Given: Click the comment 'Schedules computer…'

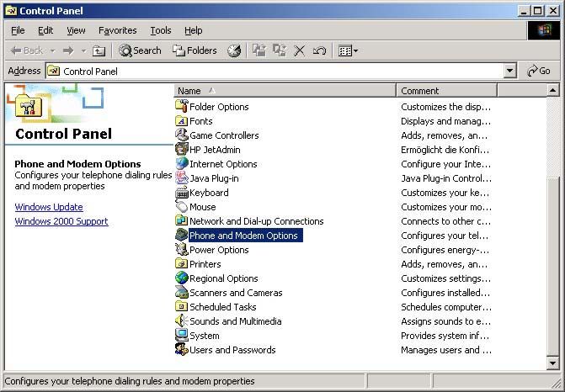Looking at the screenshot, I should point(446,307).
